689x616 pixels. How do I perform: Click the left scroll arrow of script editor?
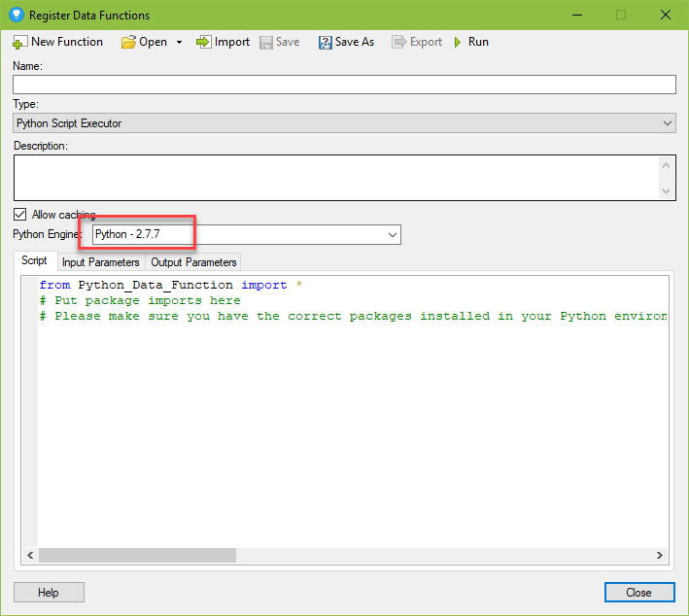coord(30,556)
